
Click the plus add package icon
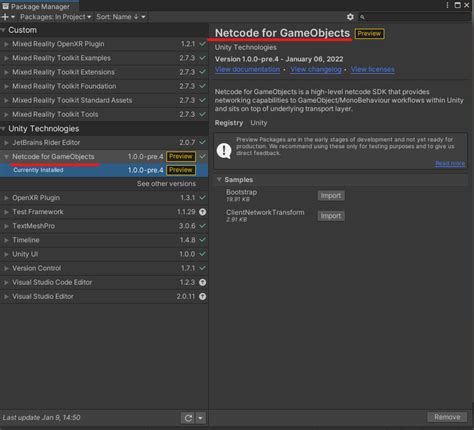point(5,17)
